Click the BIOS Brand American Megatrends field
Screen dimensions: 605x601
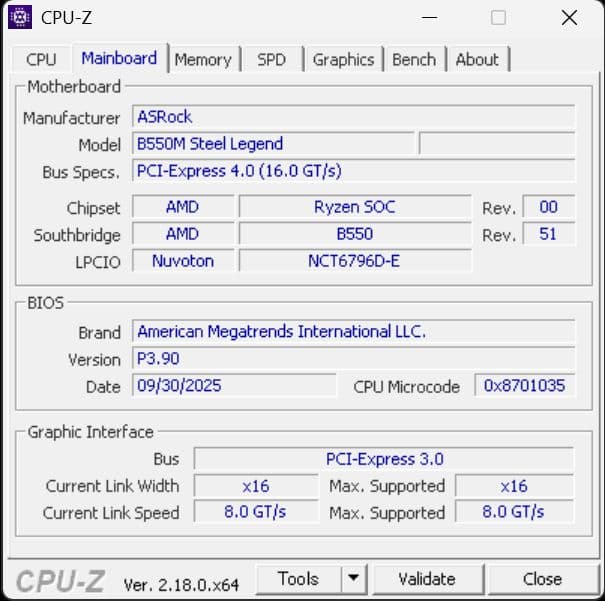point(353,331)
